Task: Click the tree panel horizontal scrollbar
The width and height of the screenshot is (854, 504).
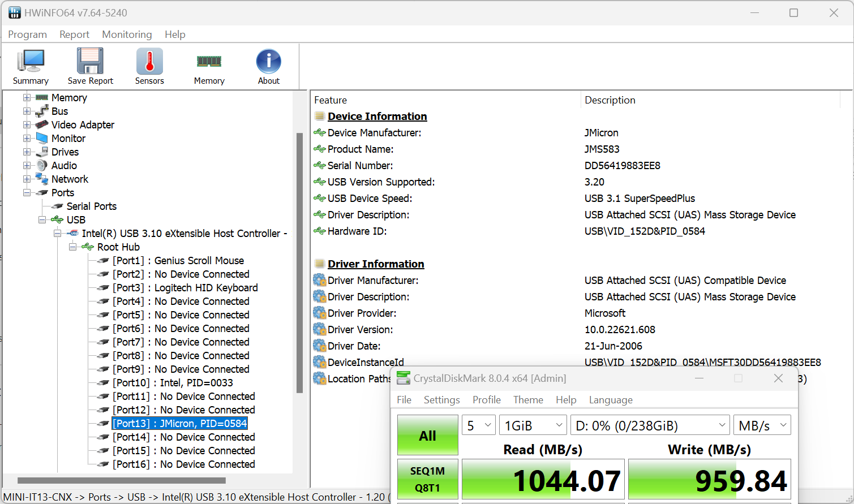Action: coord(122,481)
